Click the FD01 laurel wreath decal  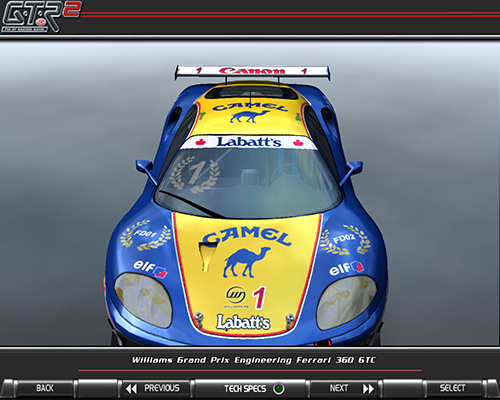145,235
